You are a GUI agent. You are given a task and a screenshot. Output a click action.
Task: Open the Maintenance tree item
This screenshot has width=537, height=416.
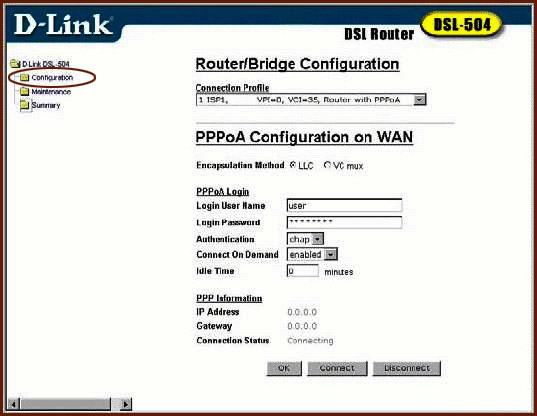tap(51, 92)
